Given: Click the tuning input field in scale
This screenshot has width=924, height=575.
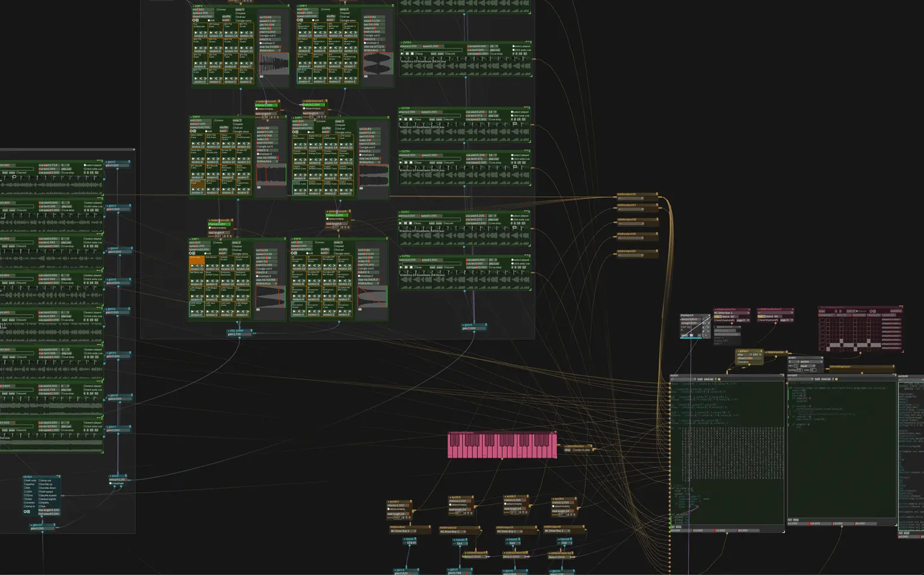Looking at the screenshot, I should 799,370.
